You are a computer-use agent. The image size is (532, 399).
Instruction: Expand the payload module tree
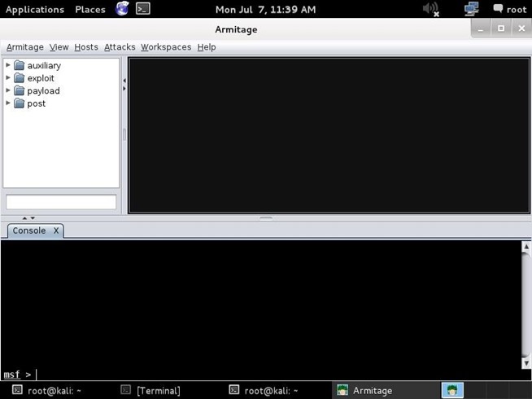coord(8,90)
